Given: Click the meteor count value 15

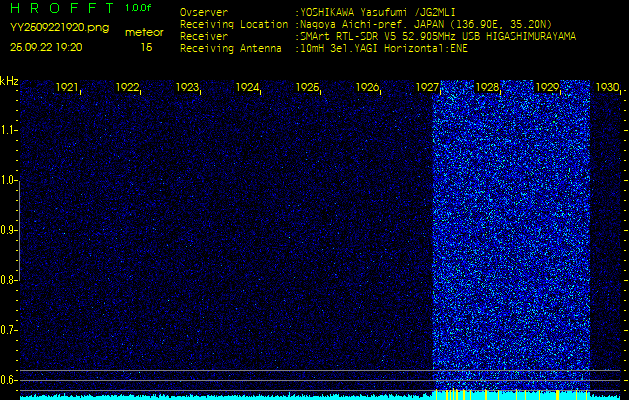Looking at the screenshot, I should [146, 47].
